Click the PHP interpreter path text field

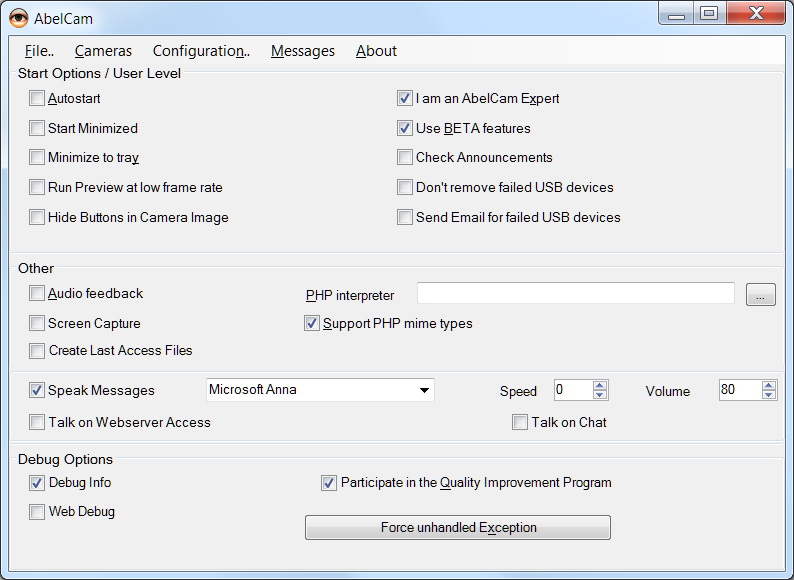pos(575,294)
